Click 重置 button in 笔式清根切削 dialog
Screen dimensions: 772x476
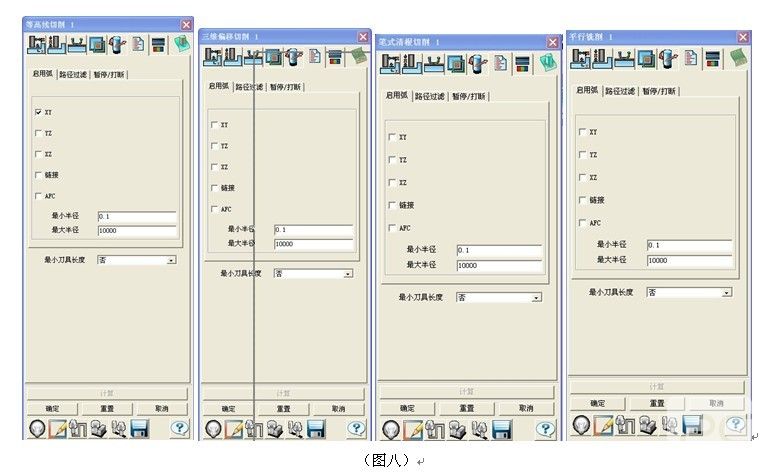[465, 408]
